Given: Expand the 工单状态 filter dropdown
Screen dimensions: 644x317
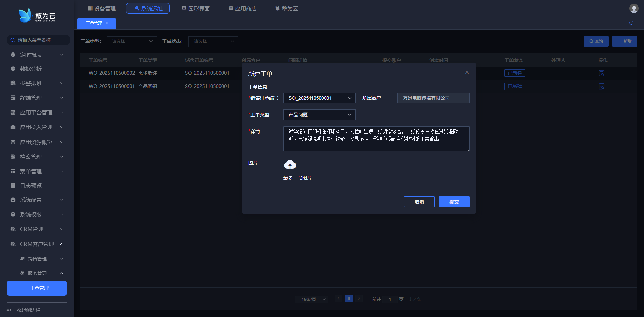Looking at the screenshot, I should 213,41.
